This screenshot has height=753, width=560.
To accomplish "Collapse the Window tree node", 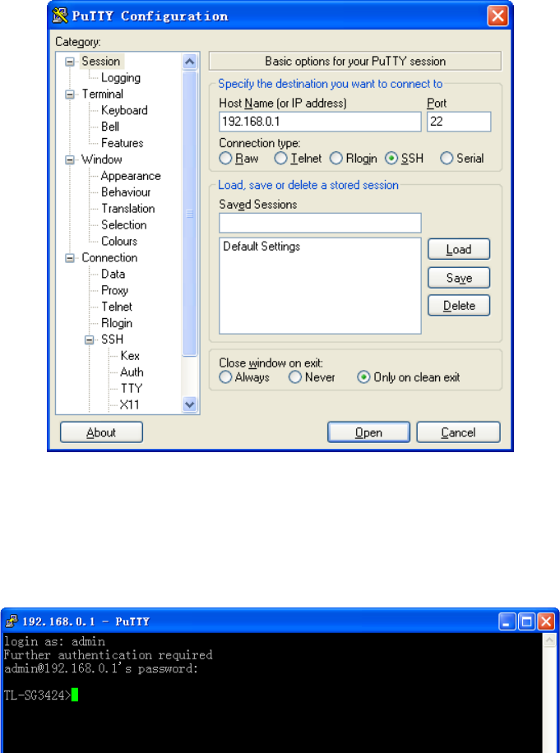I will (x=70, y=159).
